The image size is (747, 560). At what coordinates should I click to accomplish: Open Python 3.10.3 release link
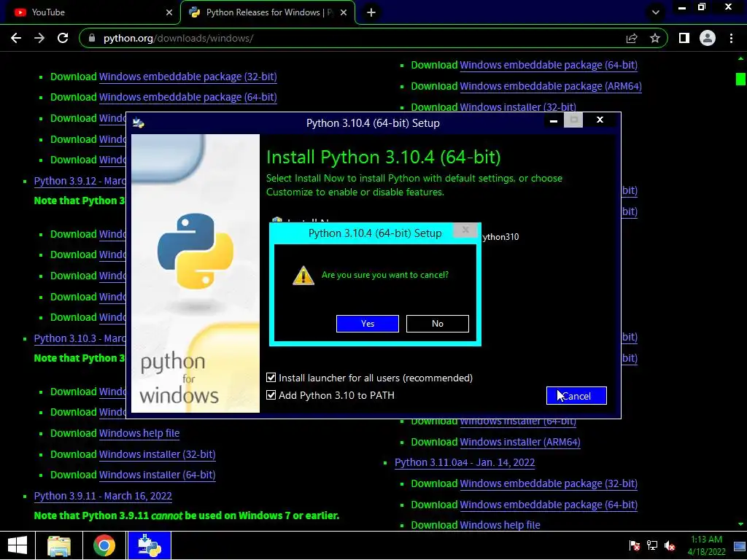coord(80,338)
